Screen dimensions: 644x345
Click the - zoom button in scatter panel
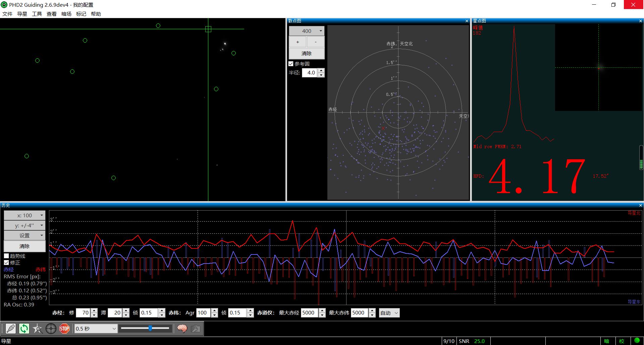click(x=316, y=42)
